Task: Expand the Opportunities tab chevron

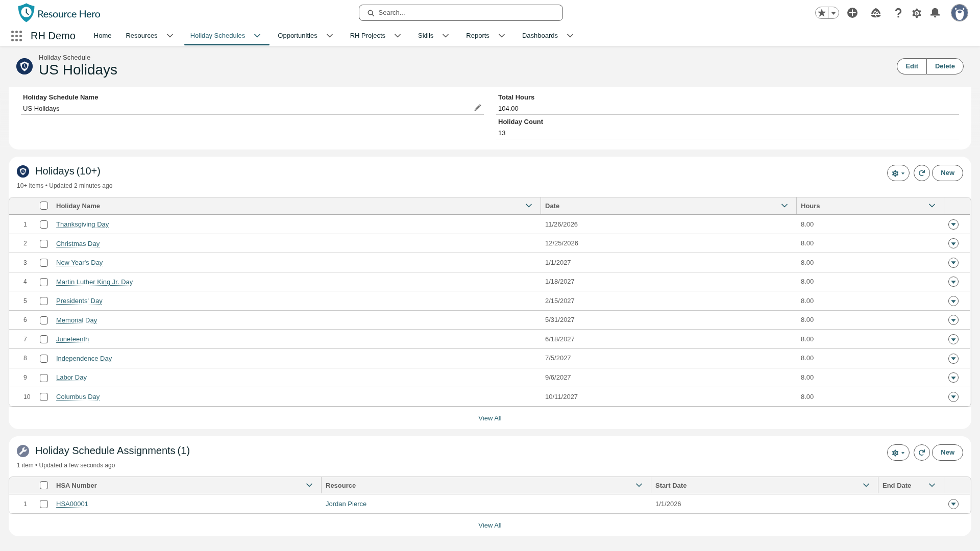Action: [x=330, y=36]
